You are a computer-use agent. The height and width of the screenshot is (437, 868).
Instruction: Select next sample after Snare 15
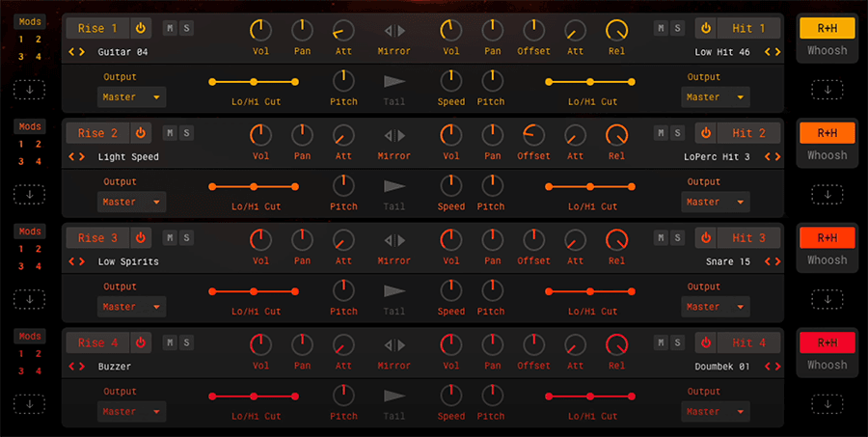pos(777,261)
